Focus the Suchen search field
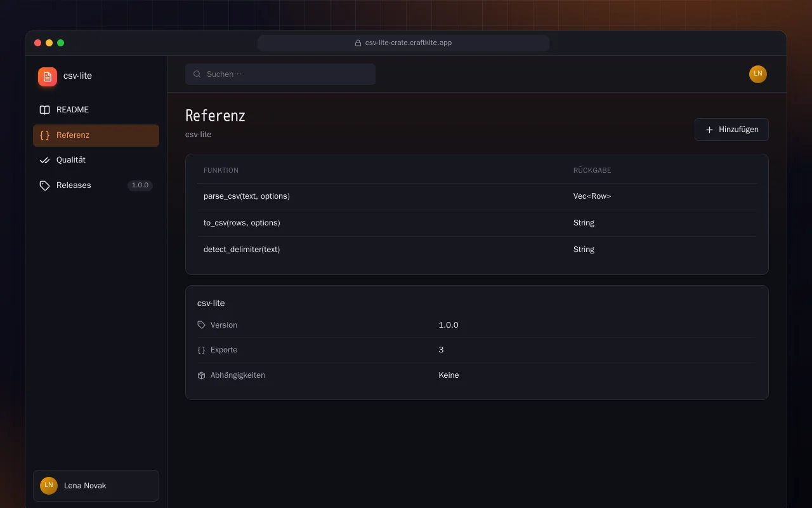The width and height of the screenshot is (812, 508). pyautogui.click(x=280, y=74)
